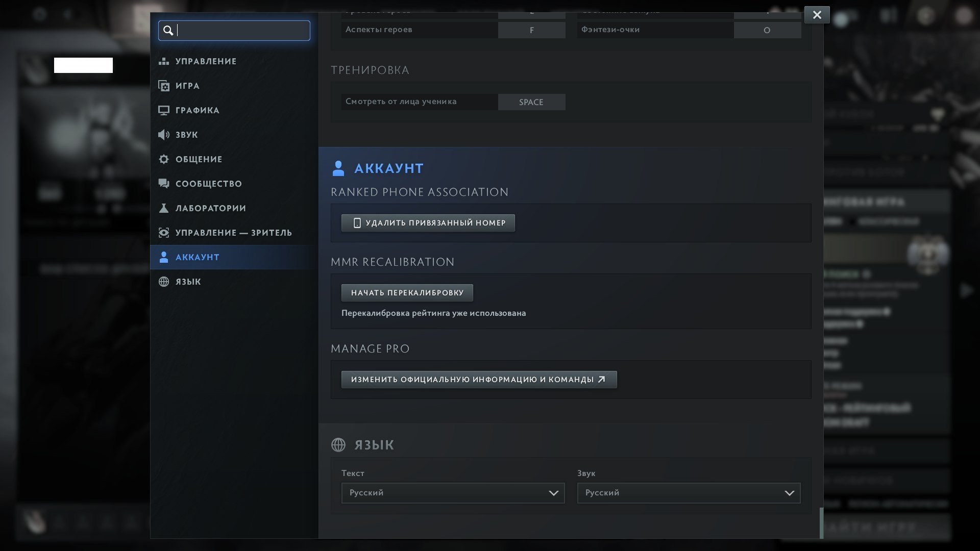Screen dimensions: 980x551
Task: Open the Игра settings section
Action: 187,86
